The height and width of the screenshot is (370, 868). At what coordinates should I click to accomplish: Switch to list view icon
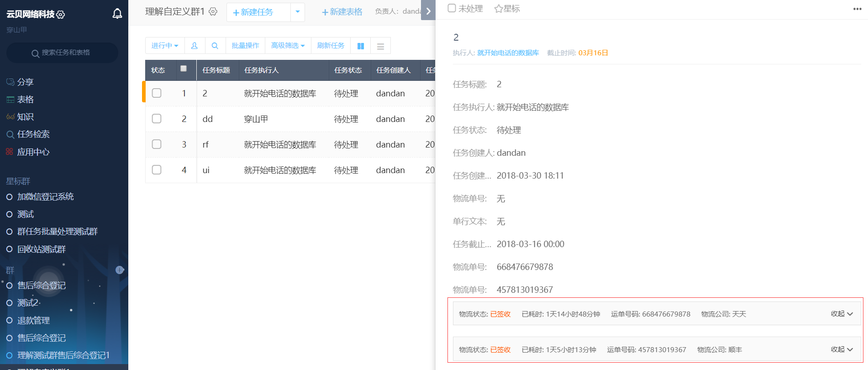[x=380, y=46]
